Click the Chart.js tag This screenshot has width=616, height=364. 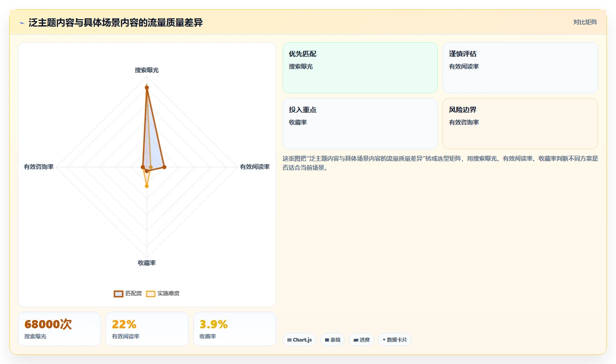tap(300, 340)
